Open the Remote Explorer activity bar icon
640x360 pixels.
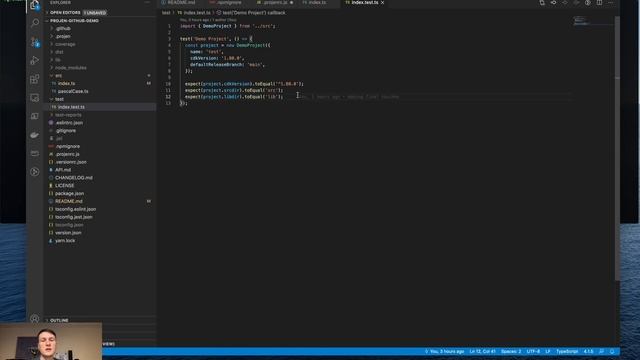point(35,98)
